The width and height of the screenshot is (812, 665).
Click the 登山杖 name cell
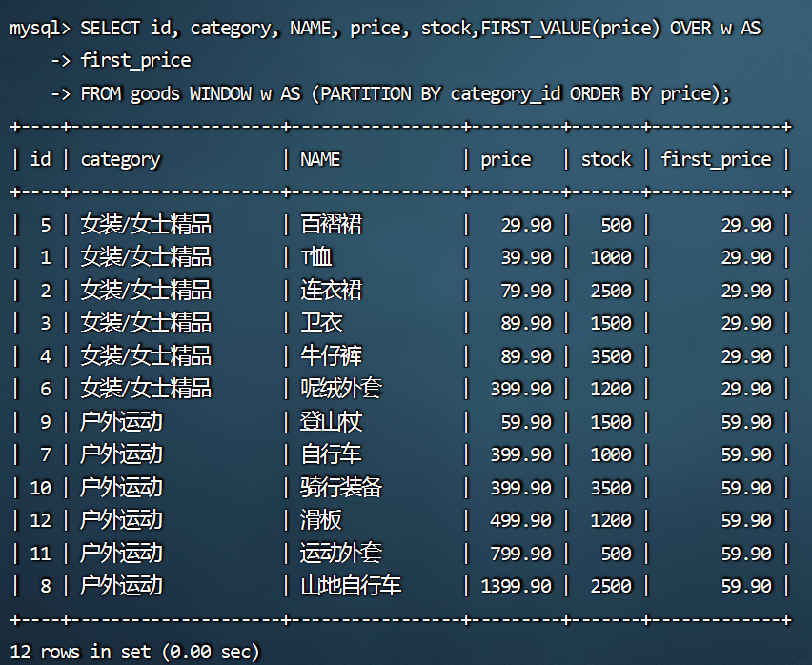(332, 422)
